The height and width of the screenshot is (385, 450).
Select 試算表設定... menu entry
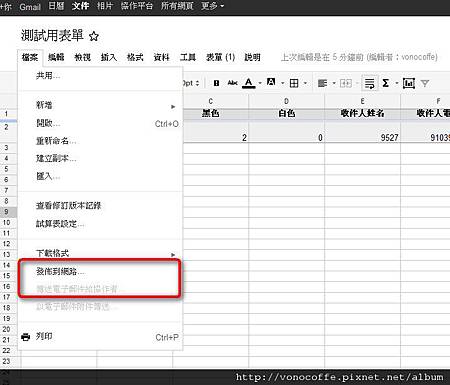click(100, 224)
